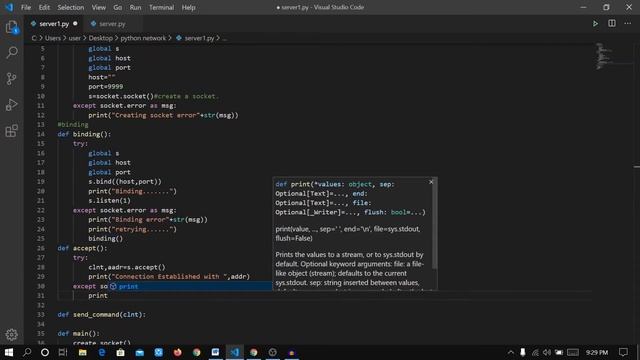Open the Action Center notifications
640x360 pixels.
click(x=623, y=352)
